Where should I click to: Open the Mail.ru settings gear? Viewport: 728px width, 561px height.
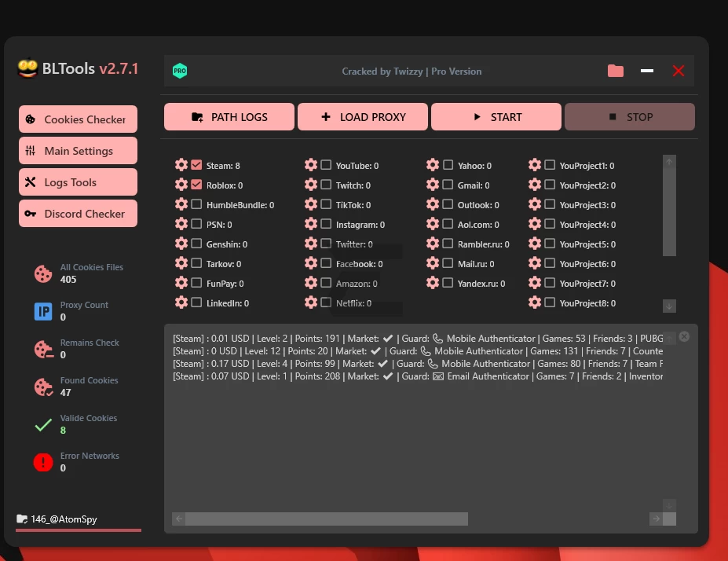pos(432,263)
